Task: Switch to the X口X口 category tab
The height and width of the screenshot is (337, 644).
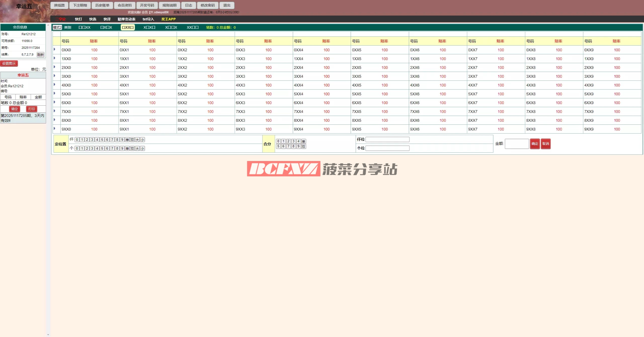Action: click(149, 27)
